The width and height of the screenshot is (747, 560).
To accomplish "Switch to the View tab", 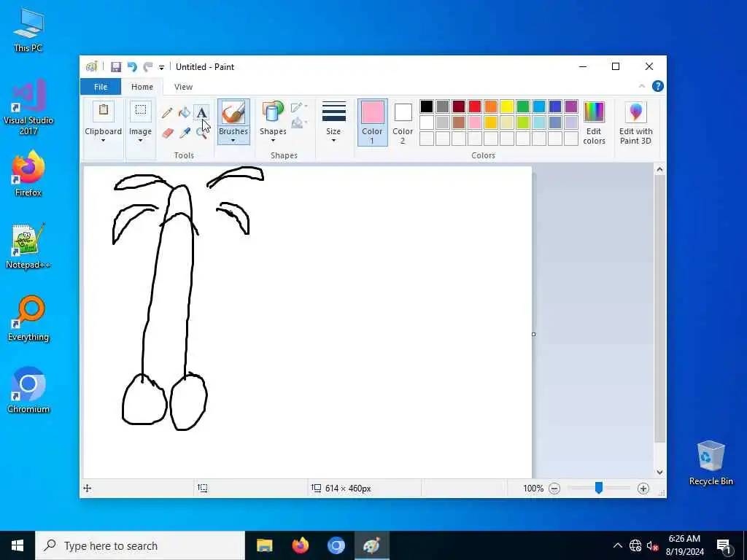I will 183,87.
